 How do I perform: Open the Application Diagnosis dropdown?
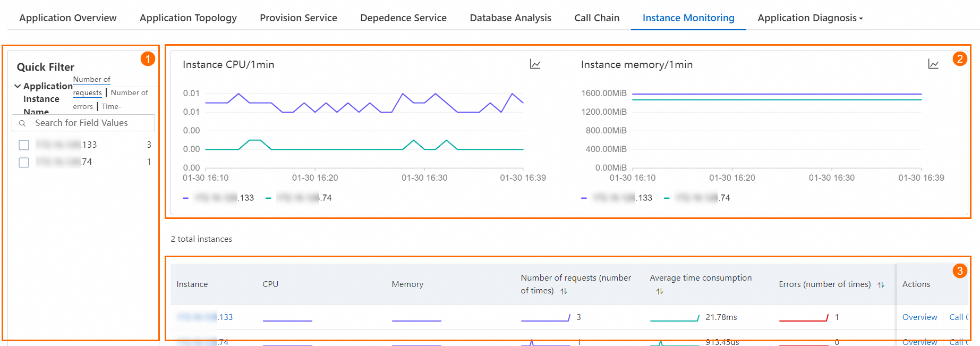coord(810,18)
